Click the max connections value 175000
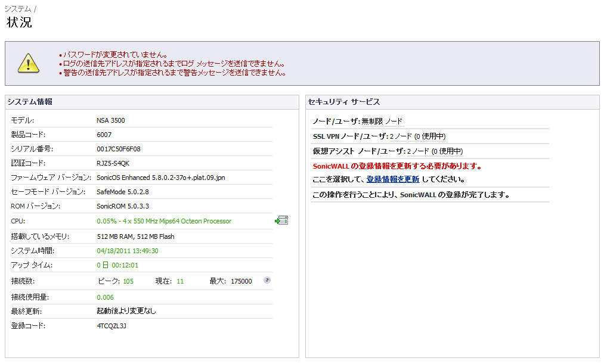The image size is (604, 364). (241, 281)
